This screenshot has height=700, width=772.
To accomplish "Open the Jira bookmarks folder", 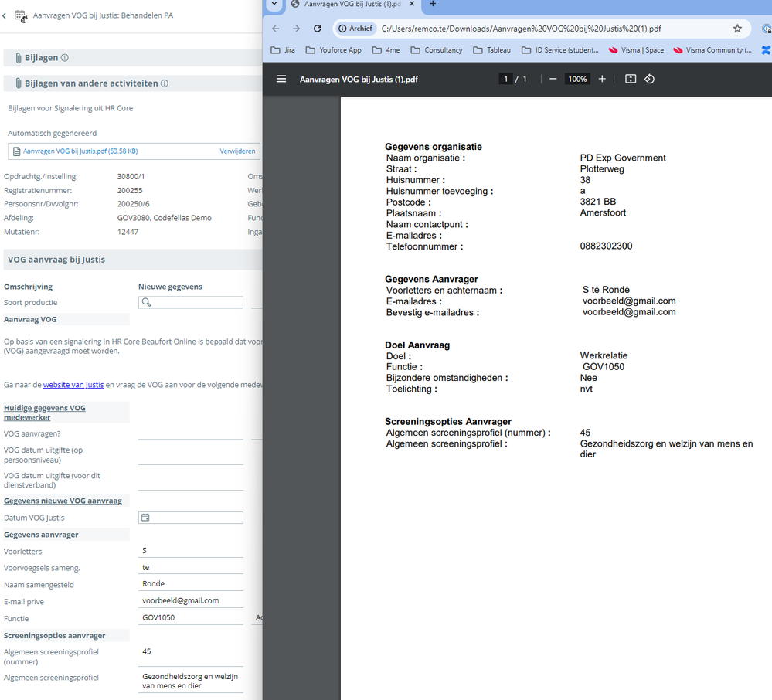I will tap(283, 50).
